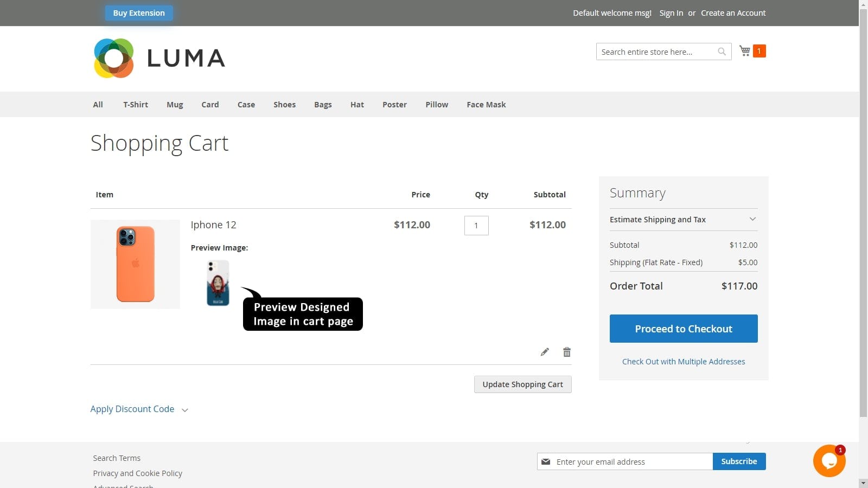Click the page vertical scrollbar down arrow

(863, 483)
